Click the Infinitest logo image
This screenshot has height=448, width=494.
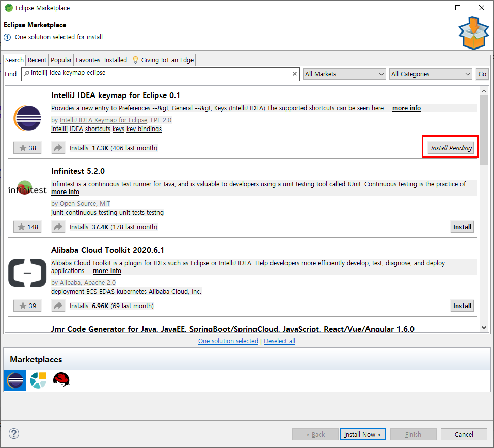pyautogui.click(x=27, y=188)
